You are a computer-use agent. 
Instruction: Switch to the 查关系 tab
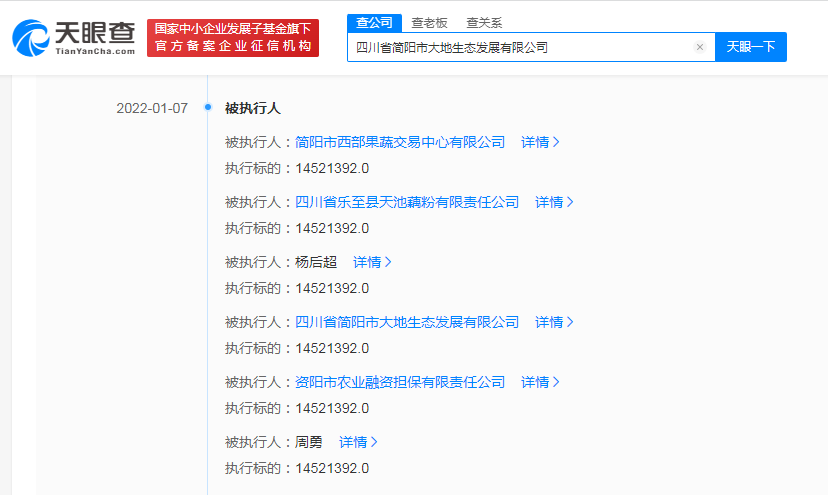(x=484, y=23)
